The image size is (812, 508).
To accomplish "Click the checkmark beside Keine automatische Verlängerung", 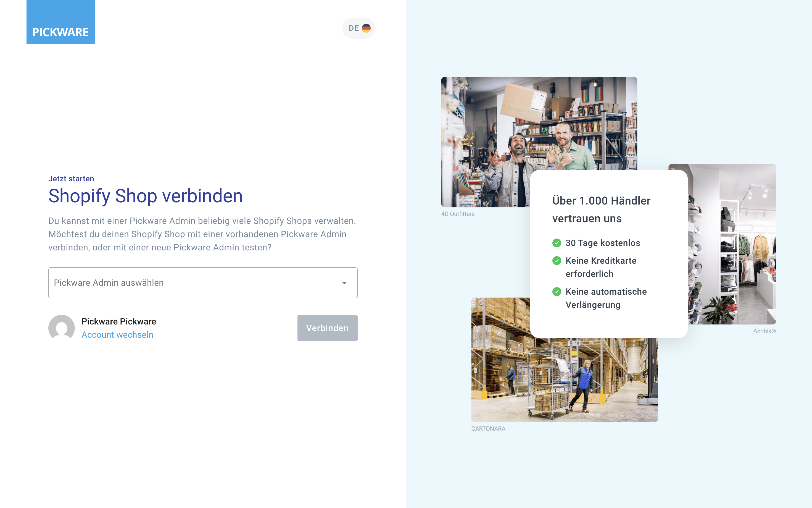I will coord(557,292).
